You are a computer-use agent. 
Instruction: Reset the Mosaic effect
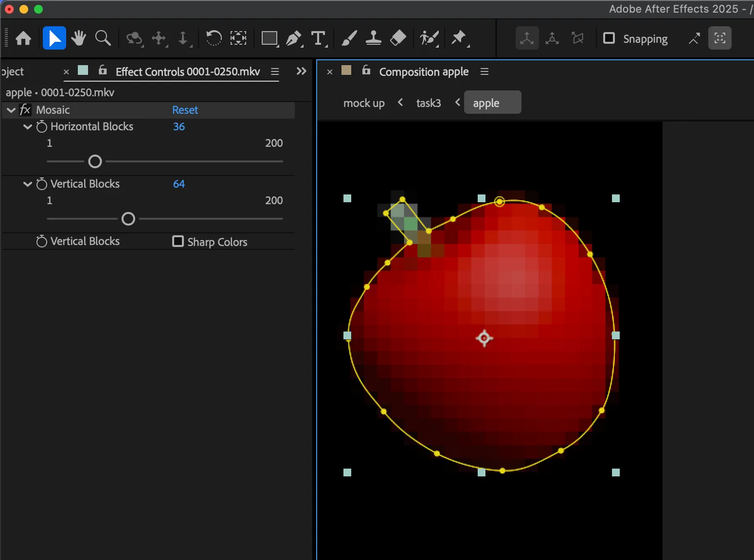click(x=185, y=110)
